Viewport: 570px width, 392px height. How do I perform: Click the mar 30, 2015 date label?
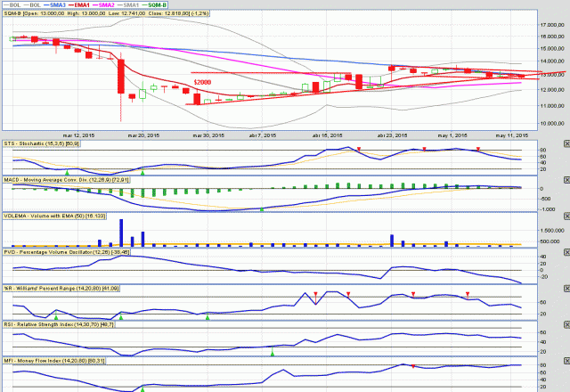(208, 135)
